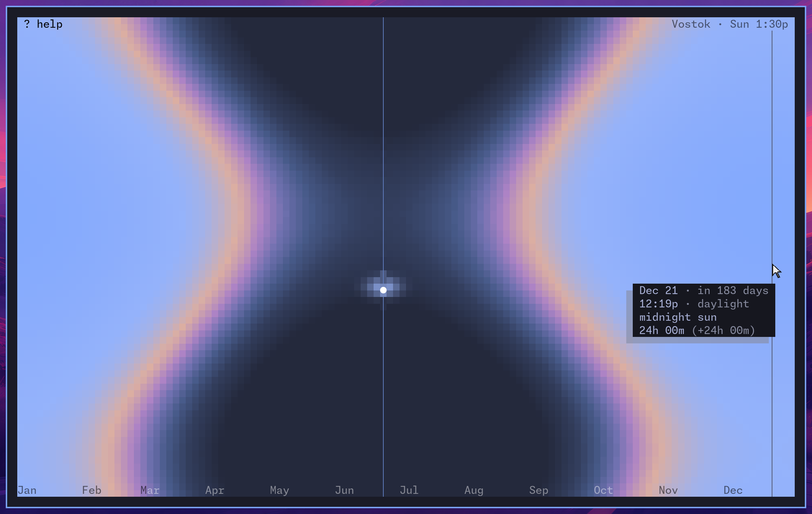Select the Jun month label
This screenshot has height=514, width=812.
344,490
